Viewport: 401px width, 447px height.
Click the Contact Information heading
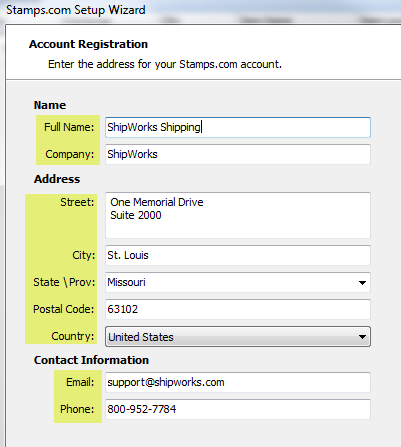91,360
